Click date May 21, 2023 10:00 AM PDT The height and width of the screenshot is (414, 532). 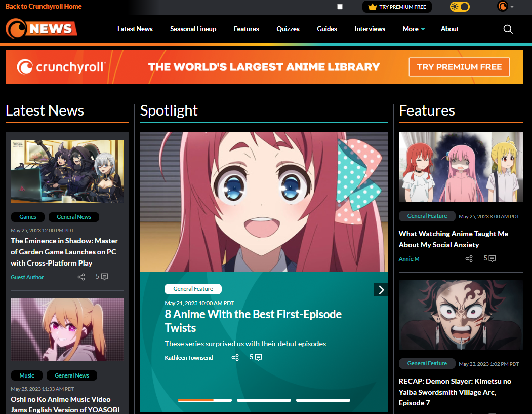(x=199, y=303)
